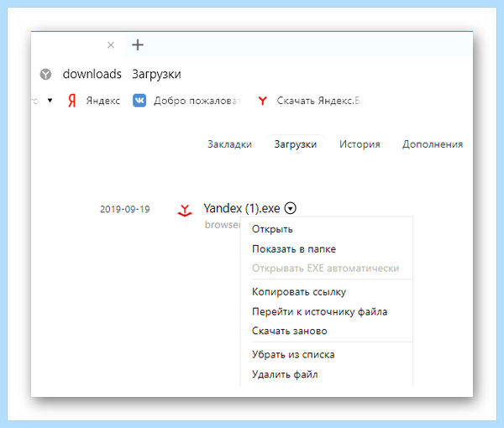Screen dimensions: 504x428
Task: Click the 2019-09-19 download date
Action: (x=124, y=209)
